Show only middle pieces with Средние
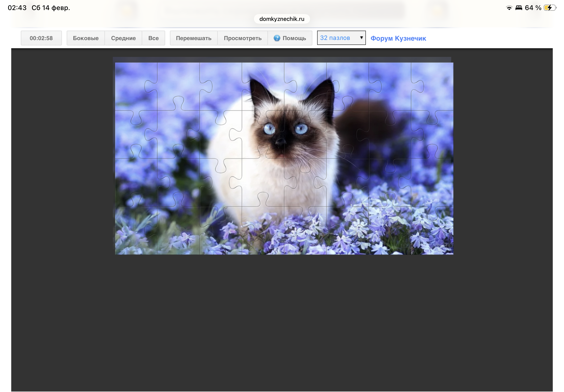Screen dimensions: 564x392 tap(123, 38)
